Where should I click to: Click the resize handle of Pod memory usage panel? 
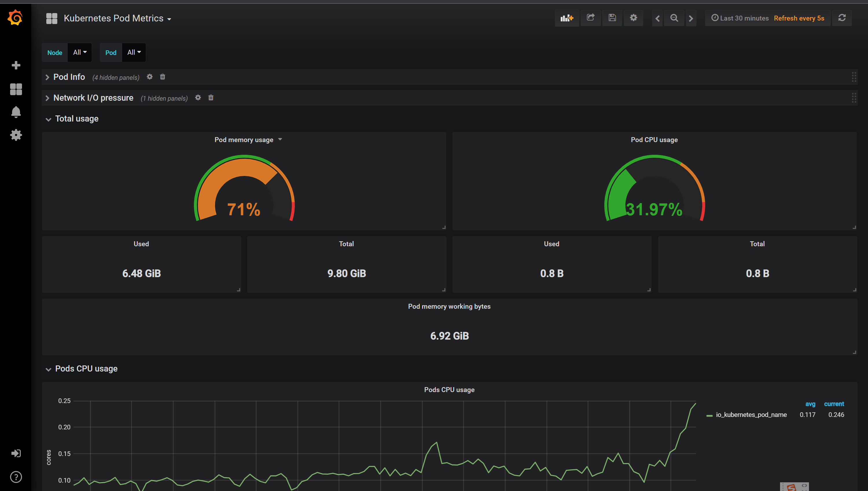(x=444, y=228)
